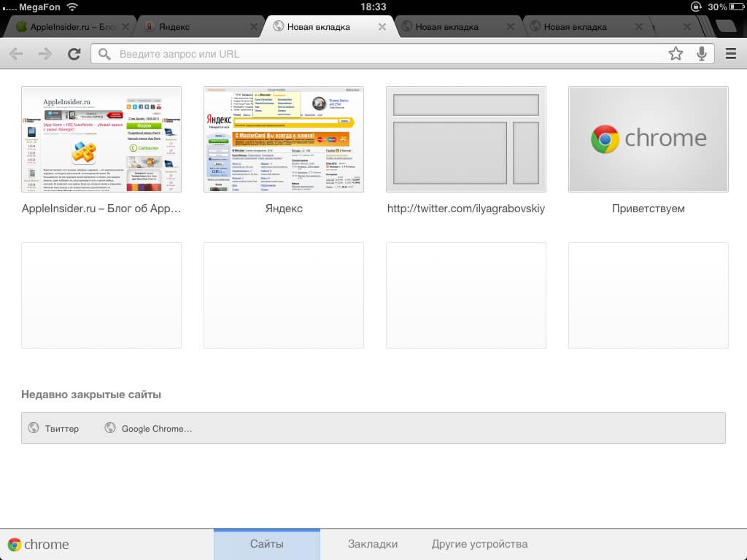747x560 pixels.
Task: Tap the Wi-Fi icon in the status bar
Action: pos(72,7)
